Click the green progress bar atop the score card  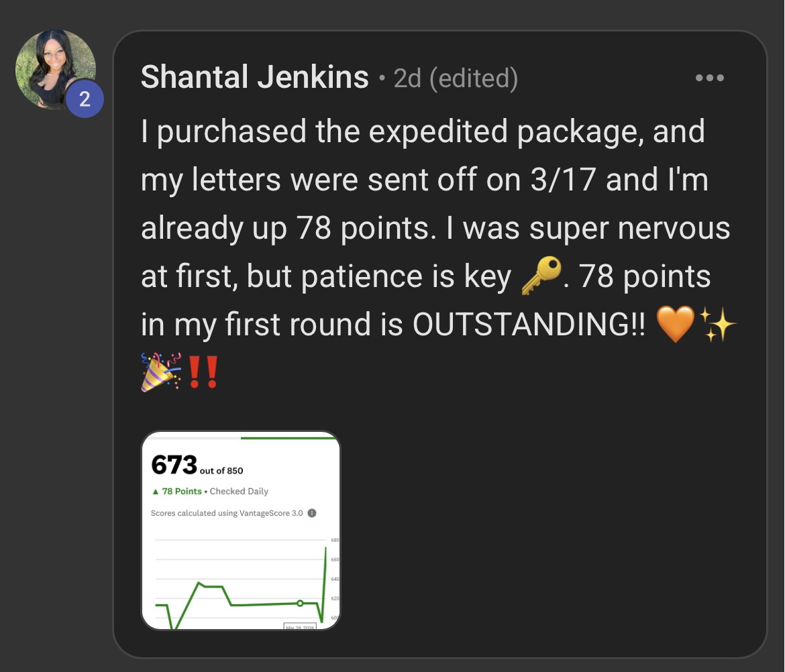pyautogui.click(x=289, y=438)
